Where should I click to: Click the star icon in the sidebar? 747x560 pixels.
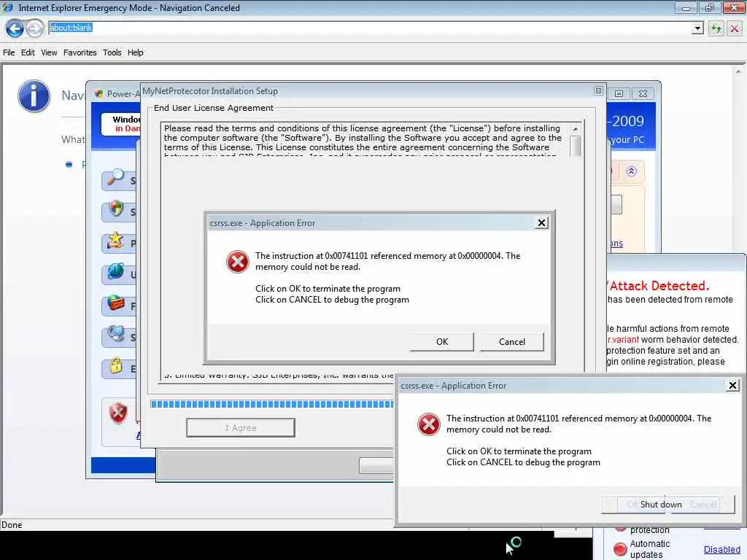pyautogui.click(x=115, y=240)
